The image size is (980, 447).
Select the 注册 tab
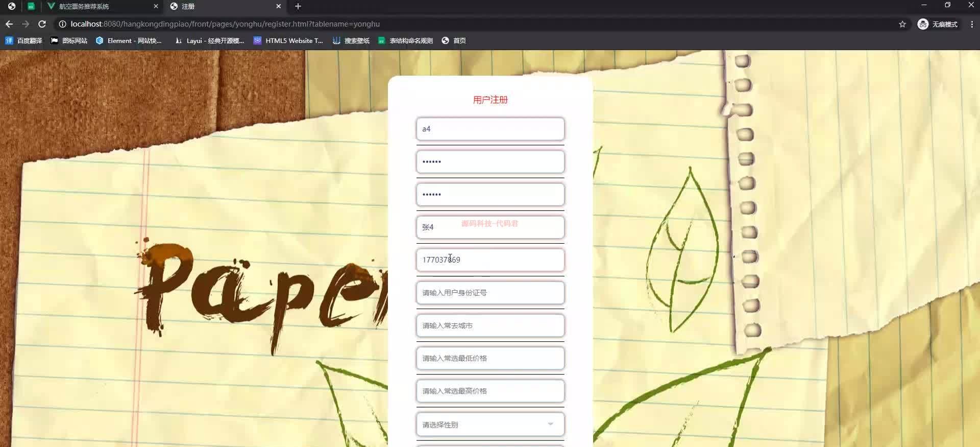point(225,6)
